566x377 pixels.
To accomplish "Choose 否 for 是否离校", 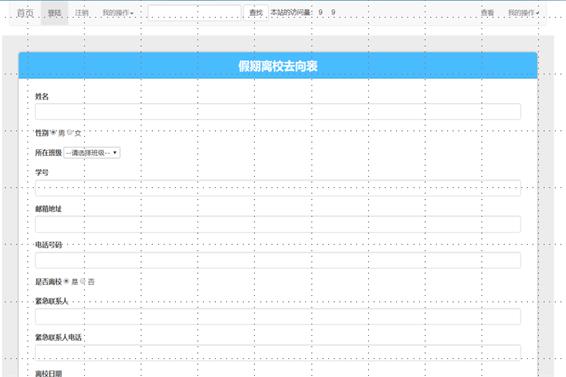I will [x=83, y=281].
